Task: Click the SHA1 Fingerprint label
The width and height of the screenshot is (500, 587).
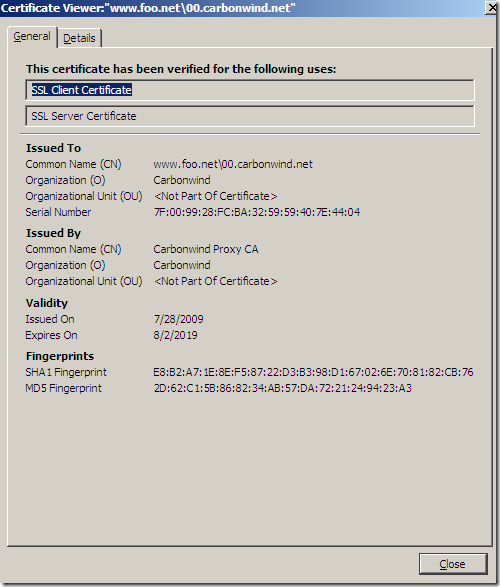Action: 66,372
